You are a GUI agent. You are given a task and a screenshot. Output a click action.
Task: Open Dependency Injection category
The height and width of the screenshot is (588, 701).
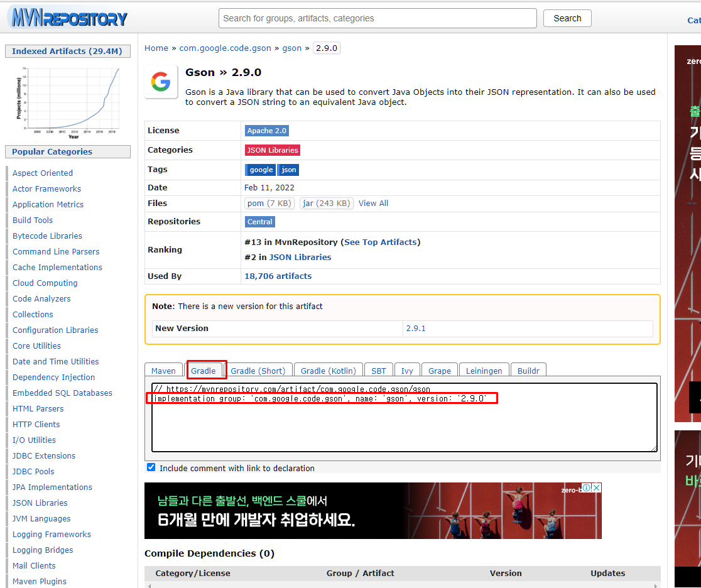click(53, 377)
